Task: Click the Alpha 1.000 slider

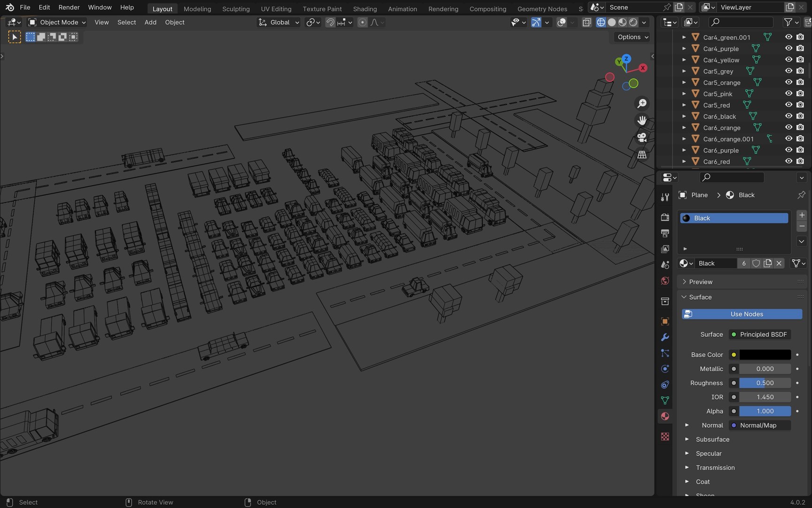Action: [765, 411]
